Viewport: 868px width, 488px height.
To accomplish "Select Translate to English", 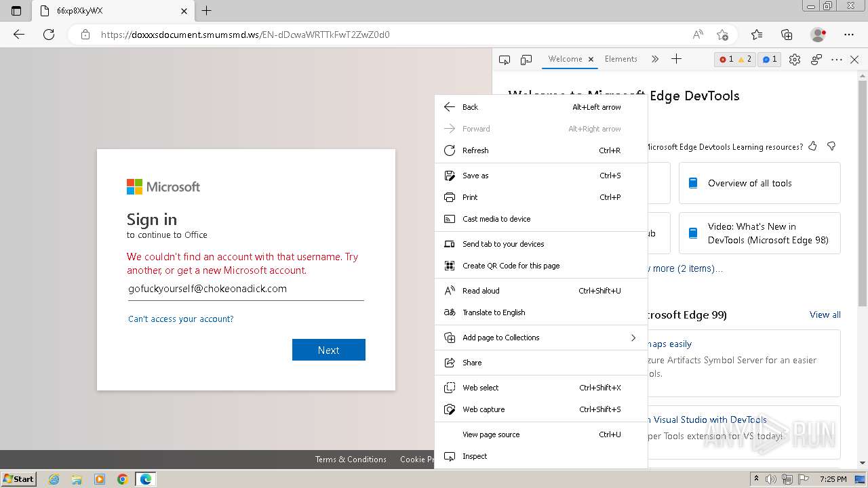I will [x=541, y=312].
